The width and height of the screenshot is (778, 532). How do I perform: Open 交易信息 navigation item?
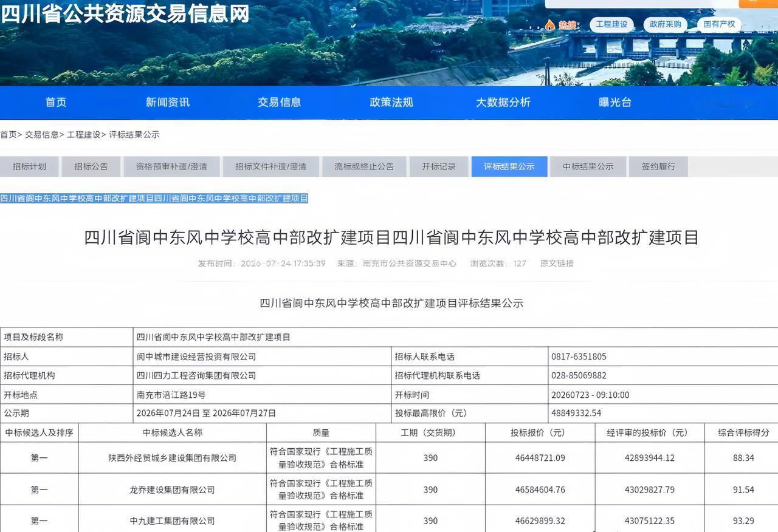coord(279,102)
